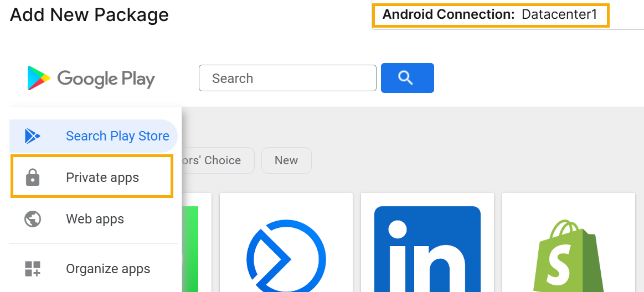Image resolution: width=644 pixels, height=292 pixels.
Task: Choose Organize apps from the sidebar
Action: pyautogui.click(x=108, y=269)
